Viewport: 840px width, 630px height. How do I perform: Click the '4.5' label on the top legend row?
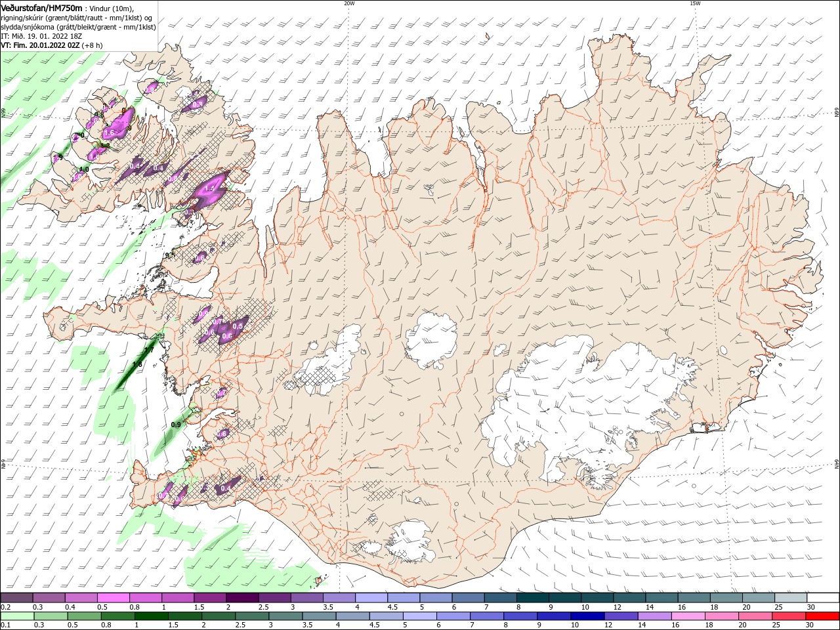[392, 608]
